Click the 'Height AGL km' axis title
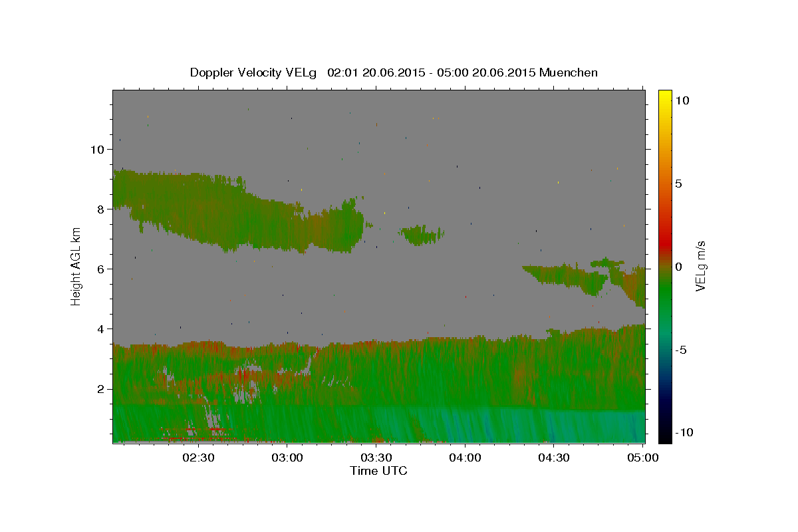The width and height of the screenshot is (798, 532). (x=76, y=267)
